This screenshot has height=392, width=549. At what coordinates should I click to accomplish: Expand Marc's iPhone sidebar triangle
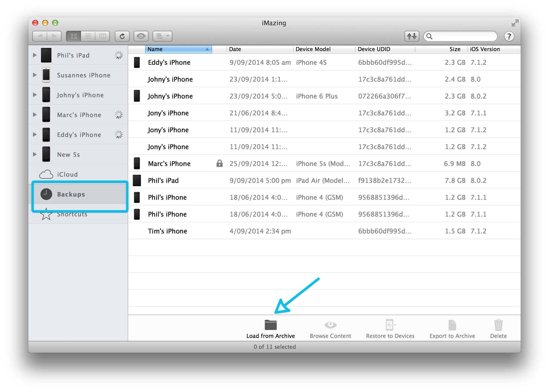coord(35,115)
